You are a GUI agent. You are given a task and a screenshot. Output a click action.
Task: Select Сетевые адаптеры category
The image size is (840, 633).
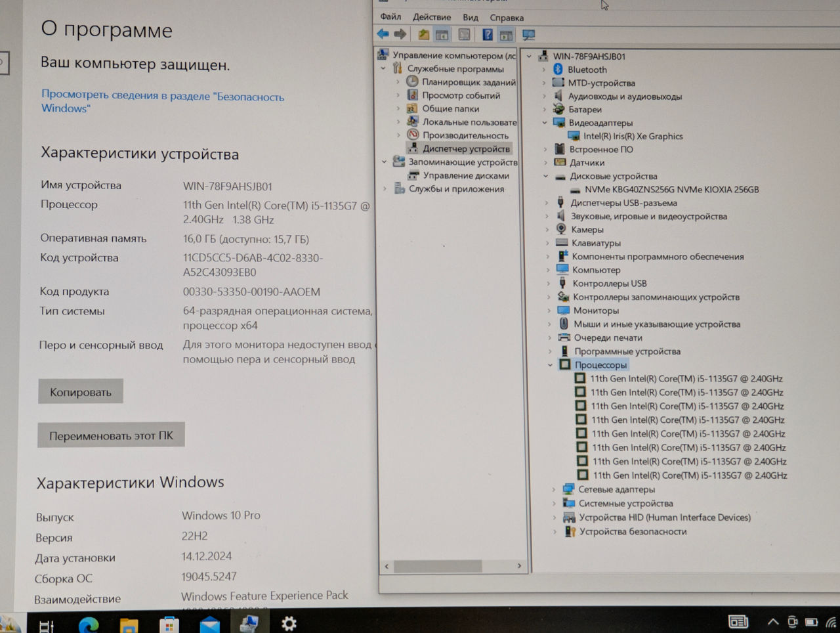[x=616, y=489]
